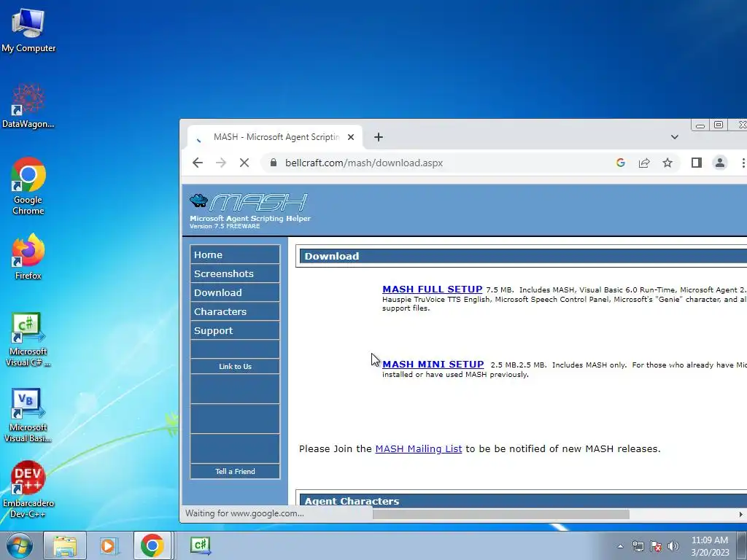Viewport: 747px width, 560px height.
Task: Click the network tray icon
Action: tap(638, 546)
